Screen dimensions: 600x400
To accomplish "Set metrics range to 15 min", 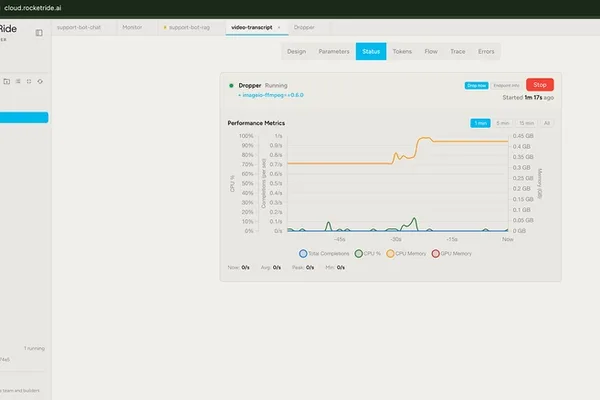I will [526, 123].
